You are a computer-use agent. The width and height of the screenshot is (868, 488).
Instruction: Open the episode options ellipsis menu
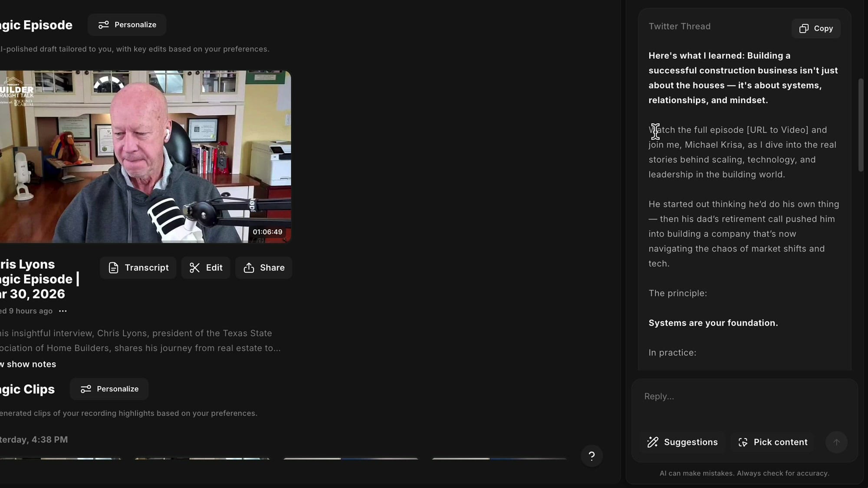point(62,311)
